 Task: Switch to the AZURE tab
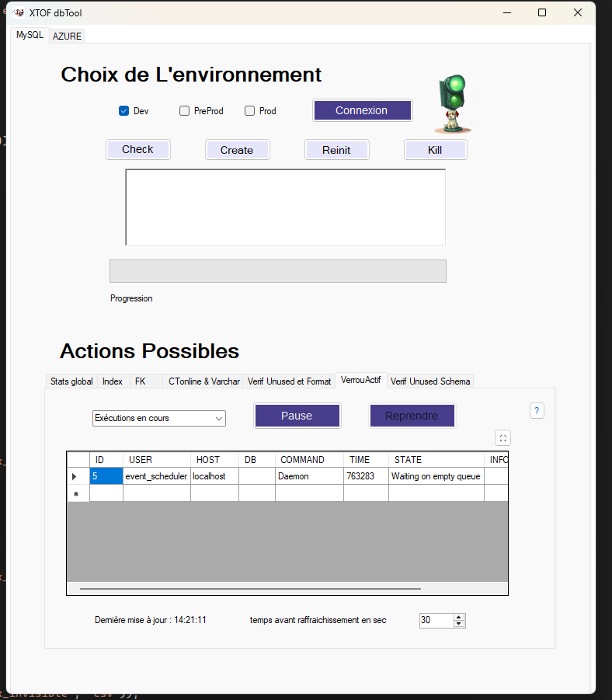click(x=67, y=37)
